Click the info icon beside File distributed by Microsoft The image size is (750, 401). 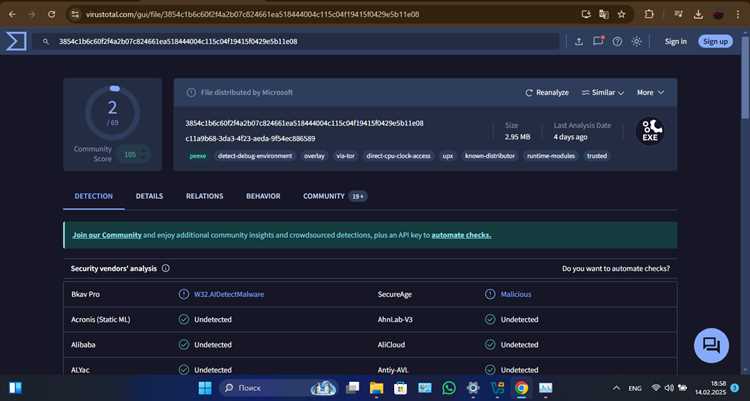[191, 92]
